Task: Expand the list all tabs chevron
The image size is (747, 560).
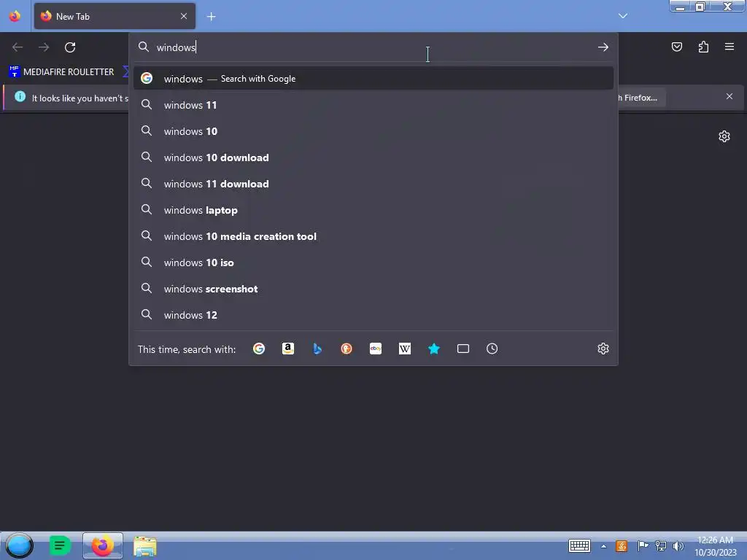Action: click(623, 16)
